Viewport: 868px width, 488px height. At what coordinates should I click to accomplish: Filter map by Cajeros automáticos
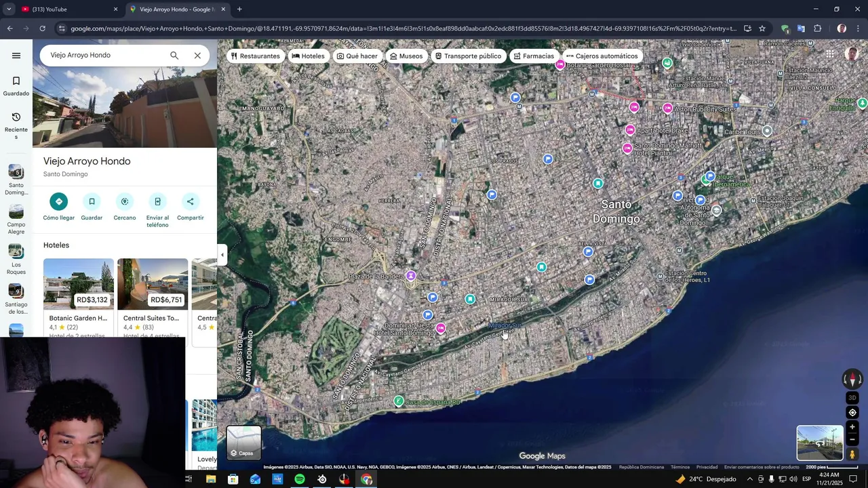pyautogui.click(x=601, y=56)
